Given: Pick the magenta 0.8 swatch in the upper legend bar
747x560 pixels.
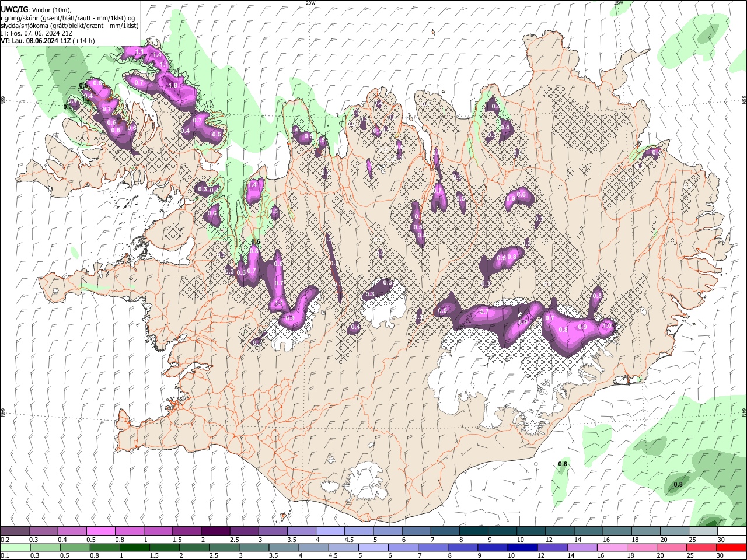Looking at the screenshot, I should point(129,531).
